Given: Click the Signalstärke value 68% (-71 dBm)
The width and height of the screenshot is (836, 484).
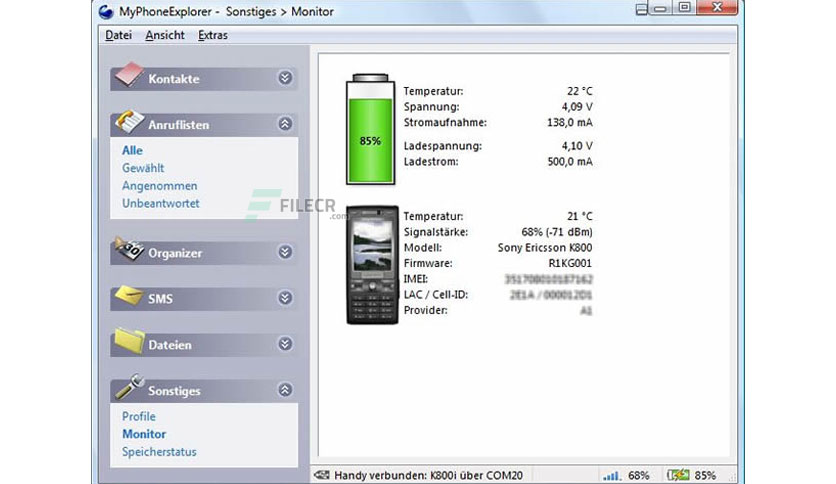Looking at the screenshot, I should tap(557, 232).
